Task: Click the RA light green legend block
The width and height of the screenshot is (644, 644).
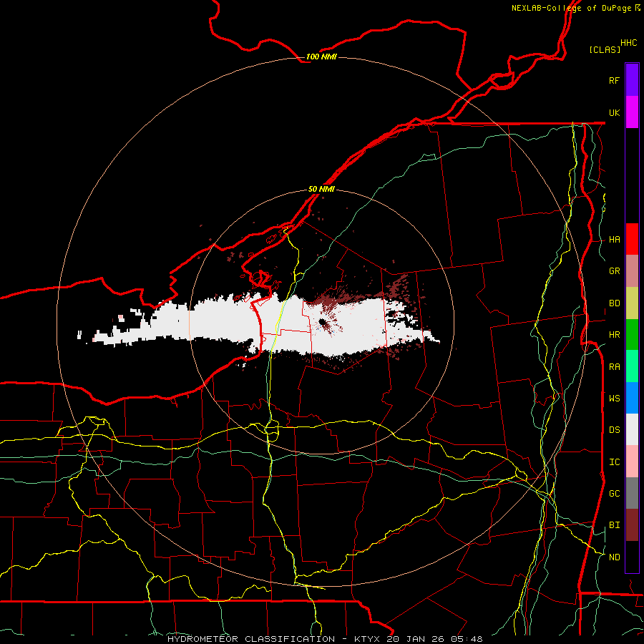Action: click(632, 366)
